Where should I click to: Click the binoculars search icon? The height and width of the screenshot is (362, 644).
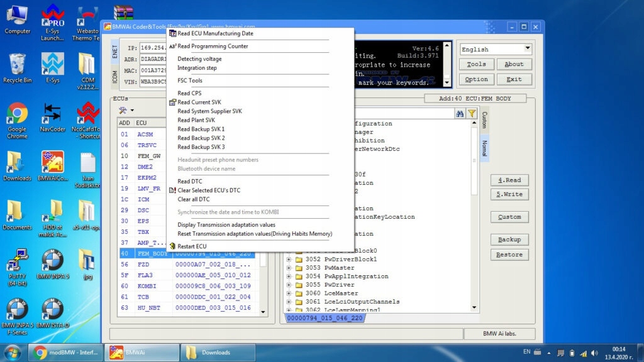tap(460, 113)
